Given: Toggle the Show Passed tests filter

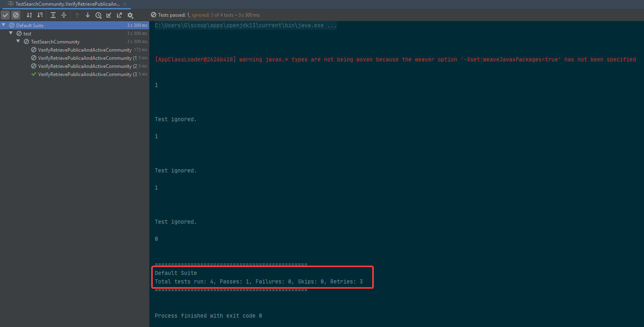Looking at the screenshot, I should pos(5,15).
